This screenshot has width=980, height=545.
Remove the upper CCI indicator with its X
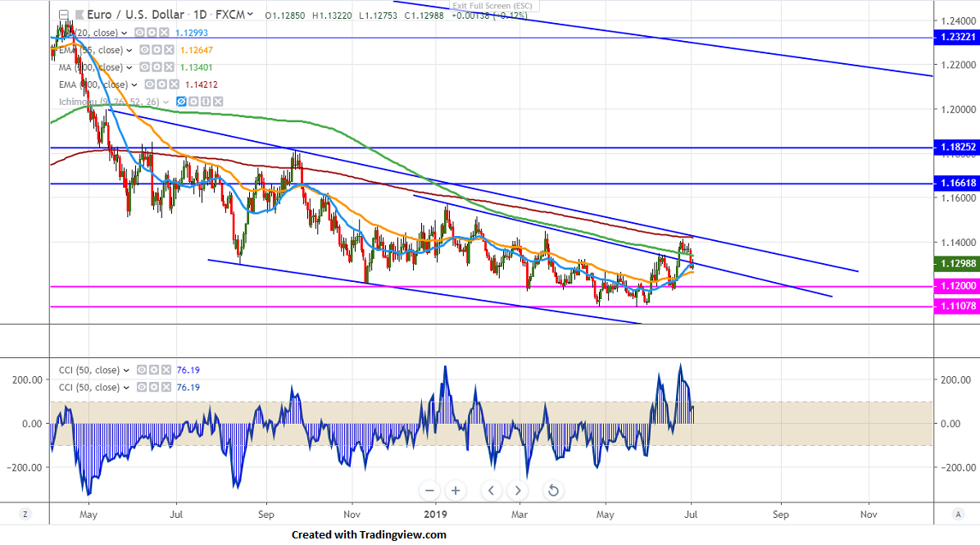pos(166,370)
